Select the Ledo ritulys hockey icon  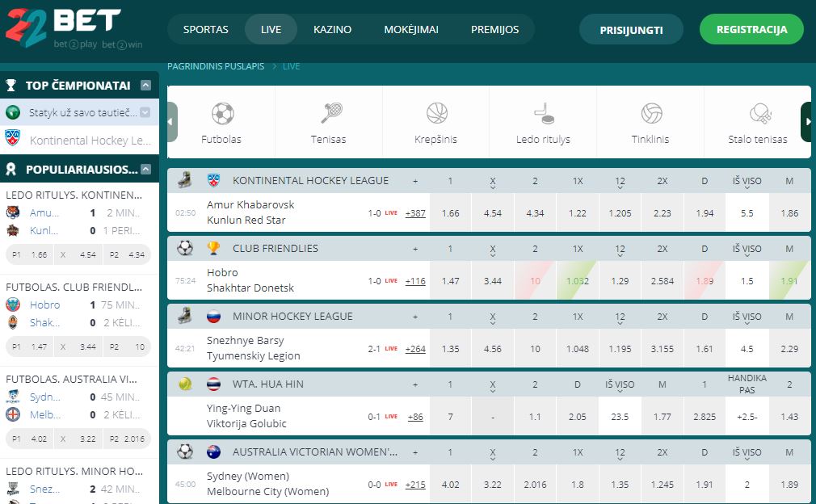(545, 113)
